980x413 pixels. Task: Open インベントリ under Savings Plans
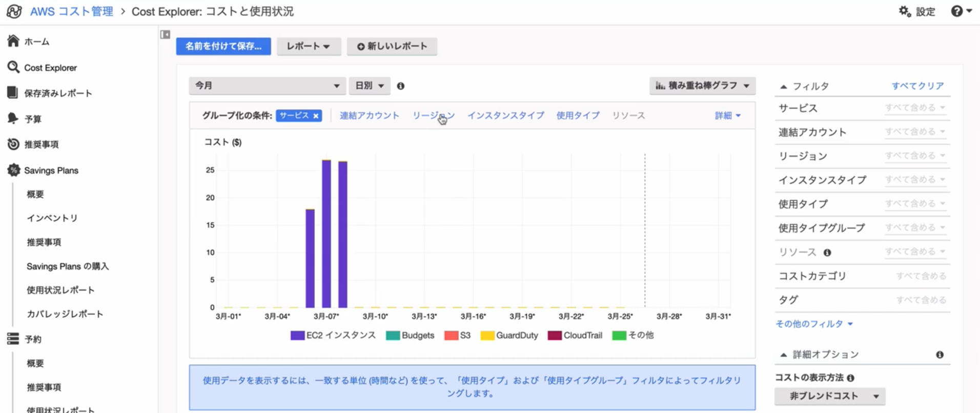click(52, 218)
